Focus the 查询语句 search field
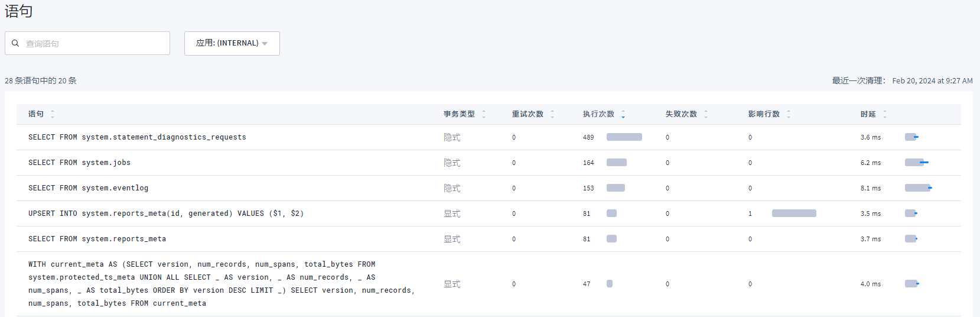The width and height of the screenshot is (980, 317). [x=87, y=43]
